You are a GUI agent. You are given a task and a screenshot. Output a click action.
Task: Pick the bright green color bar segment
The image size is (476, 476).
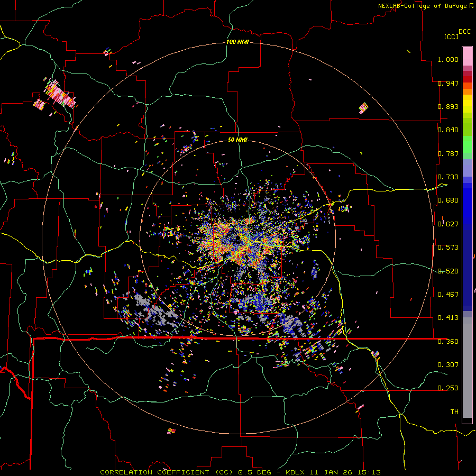click(x=467, y=144)
